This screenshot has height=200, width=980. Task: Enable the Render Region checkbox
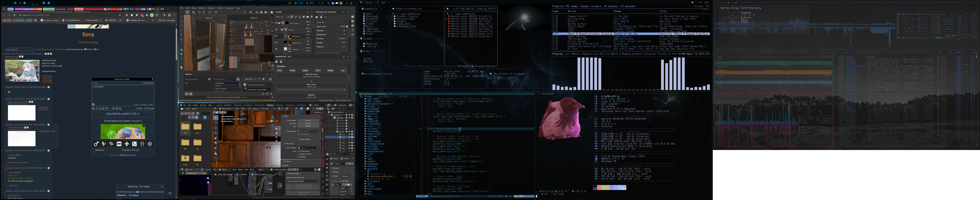(298, 139)
